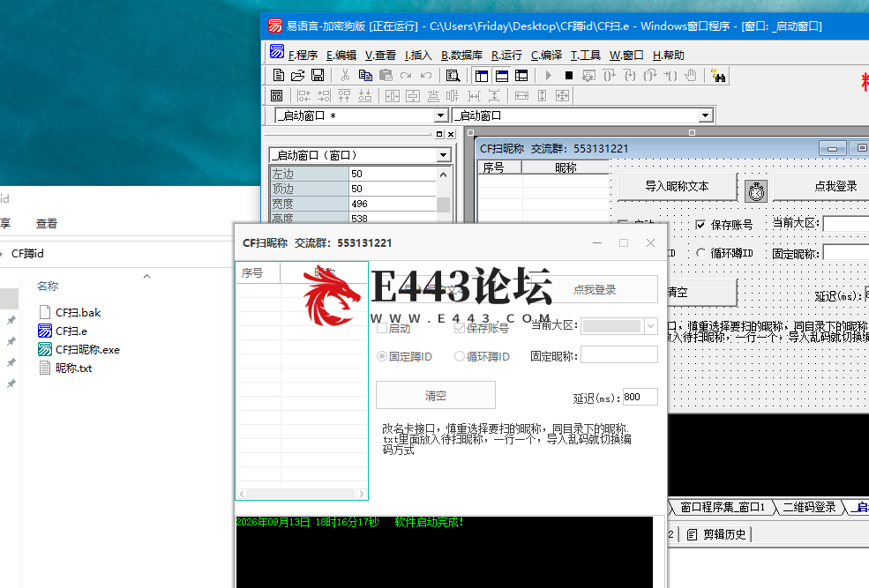The image size is (869, 588).
Task: Open the F.程序 menu
Action: [x=303, y=55]
